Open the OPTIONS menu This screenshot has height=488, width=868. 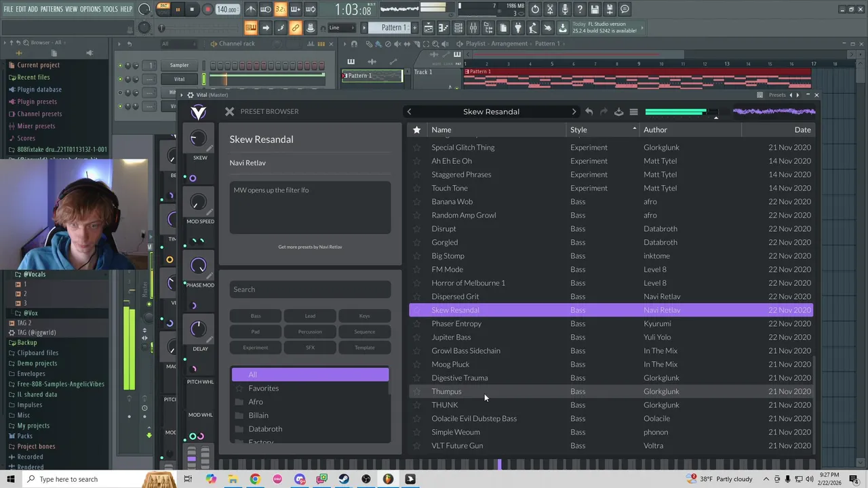[x=90, y=9]
